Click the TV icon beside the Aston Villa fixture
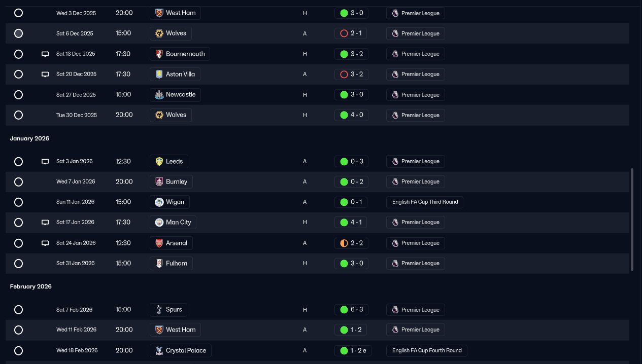Viewport: 642px width, 364px height. tap(45, 74)
